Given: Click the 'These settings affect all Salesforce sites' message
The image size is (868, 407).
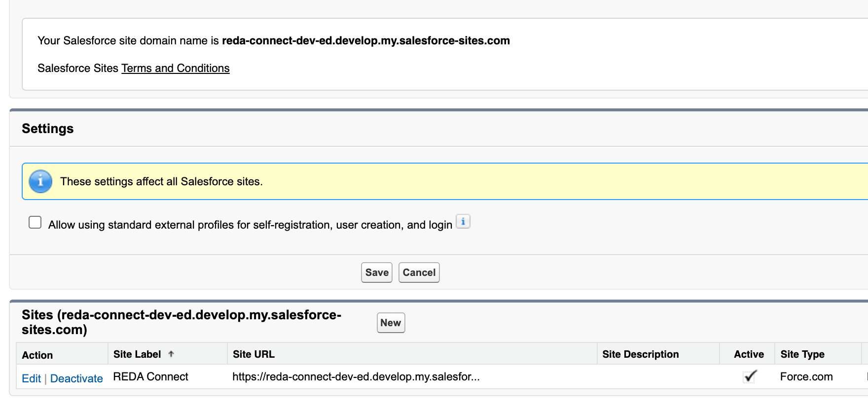Looking at the screenshot, I should (x=161, y=181).
